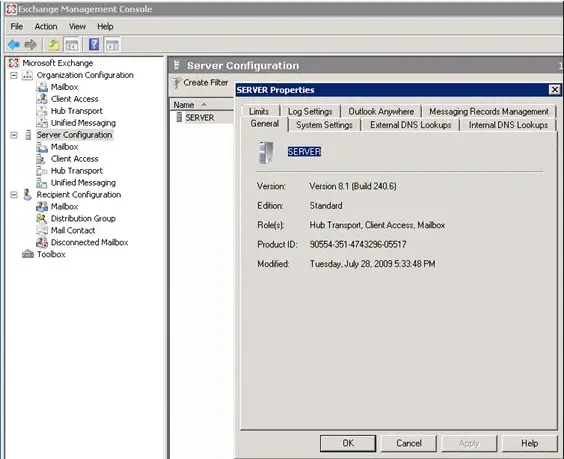Switch to the Log Settings tab

click(310, 112)
